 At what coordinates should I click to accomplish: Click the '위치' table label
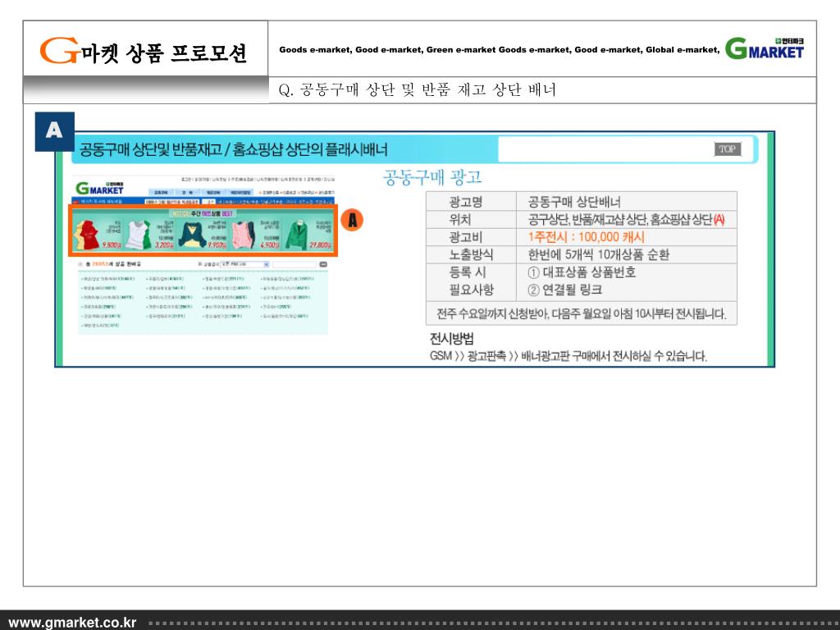pyautogui.click(x=460, y=220)
